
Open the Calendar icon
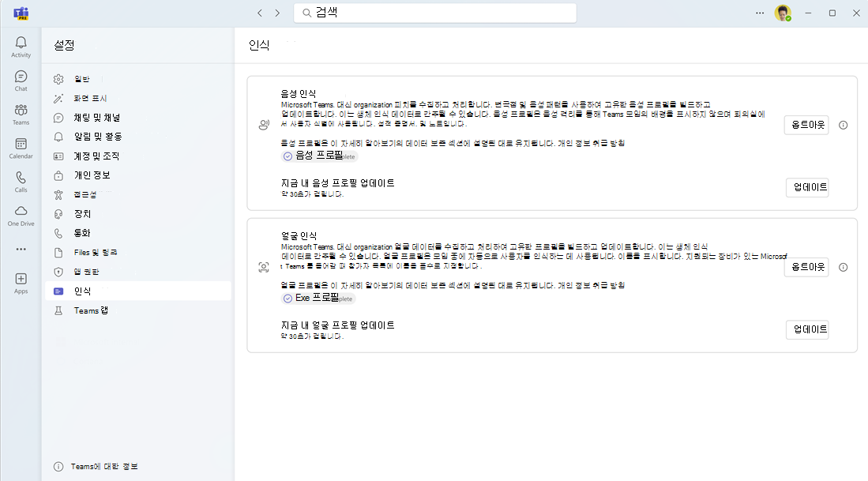tap(21, 144)
